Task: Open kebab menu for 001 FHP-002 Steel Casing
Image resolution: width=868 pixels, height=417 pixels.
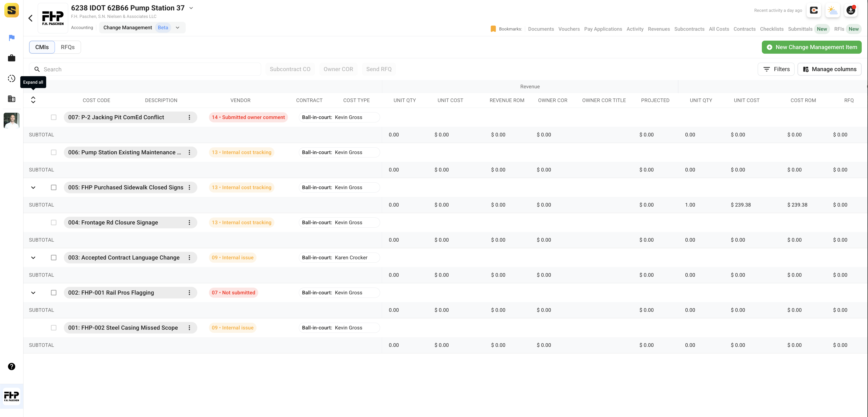Action: tap(189, 328)
